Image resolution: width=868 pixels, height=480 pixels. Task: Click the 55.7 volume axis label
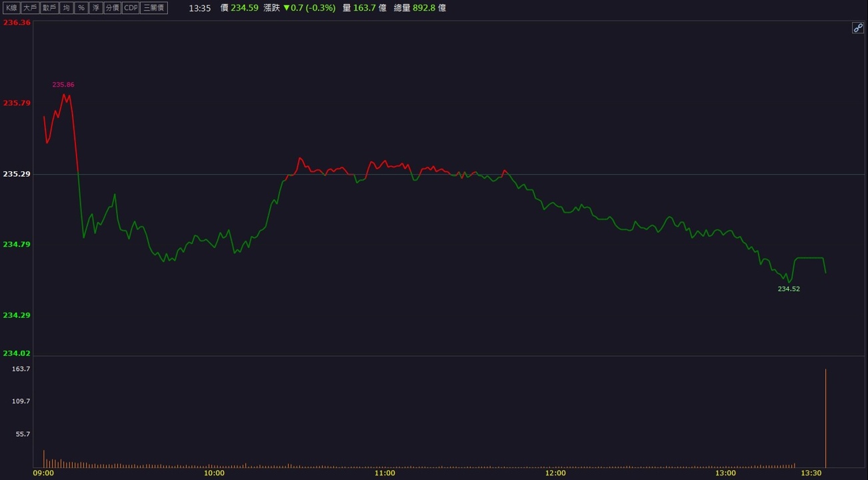[23, 434]
